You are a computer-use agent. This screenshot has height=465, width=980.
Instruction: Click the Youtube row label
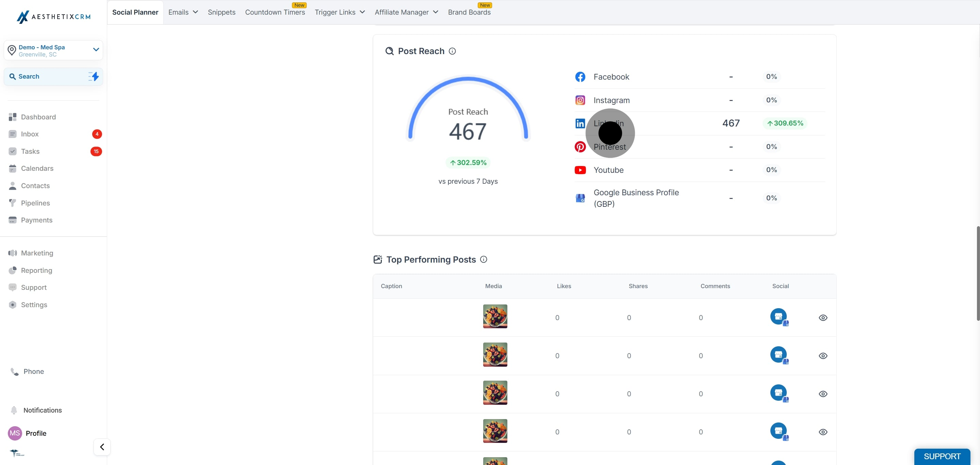coord(608,170)
